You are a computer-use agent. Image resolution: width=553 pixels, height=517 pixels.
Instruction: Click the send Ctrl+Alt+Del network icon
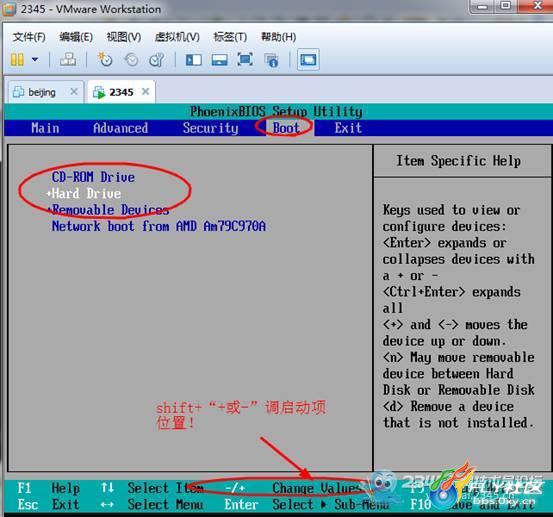pyautogui.click(x=68, y=59)
